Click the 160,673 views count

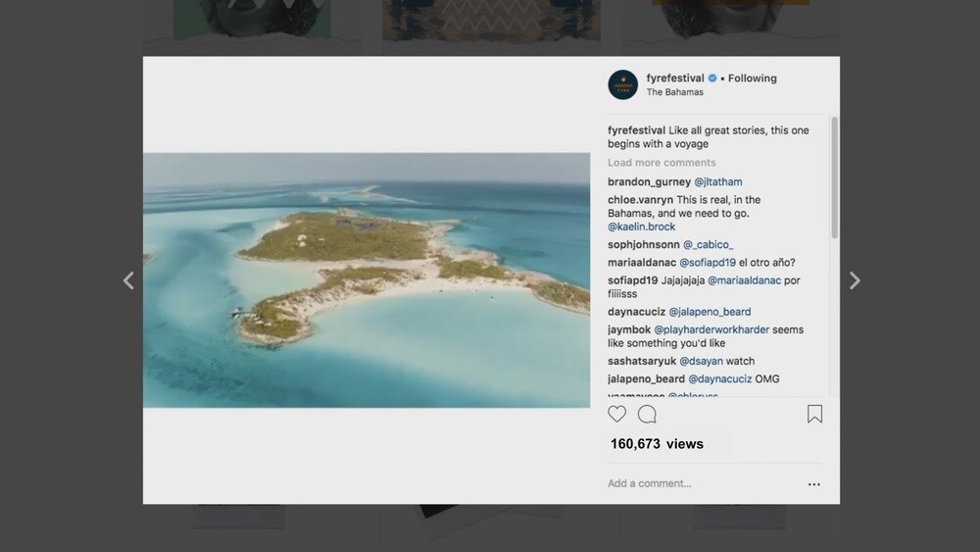(x=657, y=444)
